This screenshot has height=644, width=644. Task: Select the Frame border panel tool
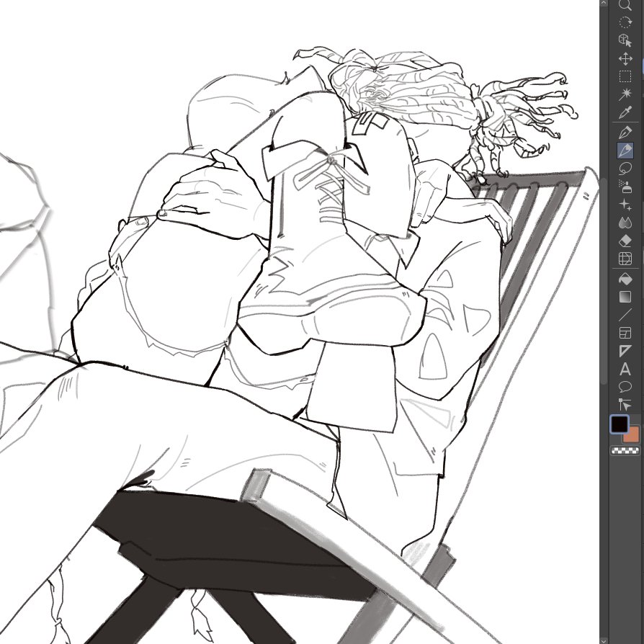pos(625,333)
